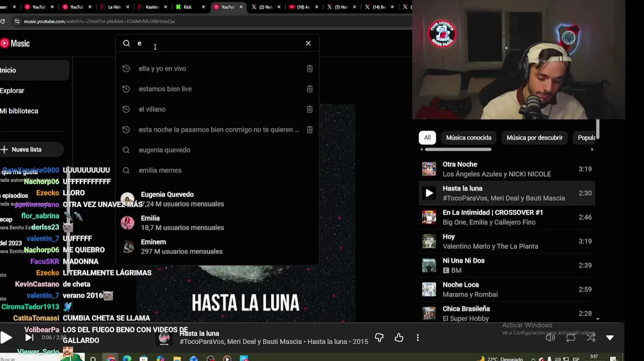The height and width of the screenshot is (361, 644).
Task: Play 'Noche Loca' by Marama y Rombai
Action: tap(507, 289)
